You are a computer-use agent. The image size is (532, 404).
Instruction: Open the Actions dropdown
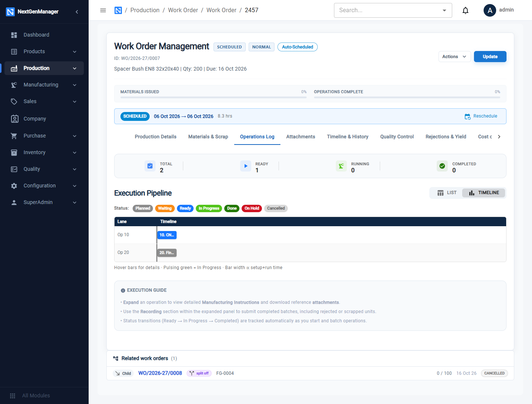[454, 57]
